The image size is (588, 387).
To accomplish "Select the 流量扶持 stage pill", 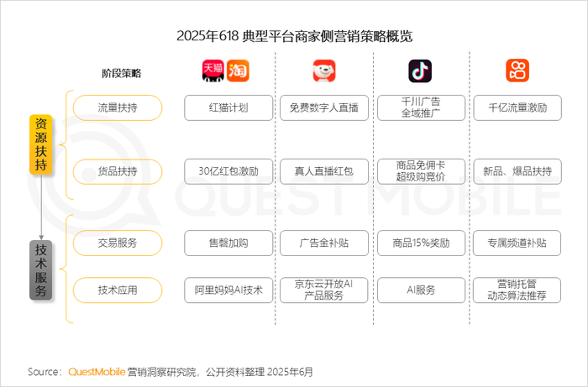I will point(118,108).
